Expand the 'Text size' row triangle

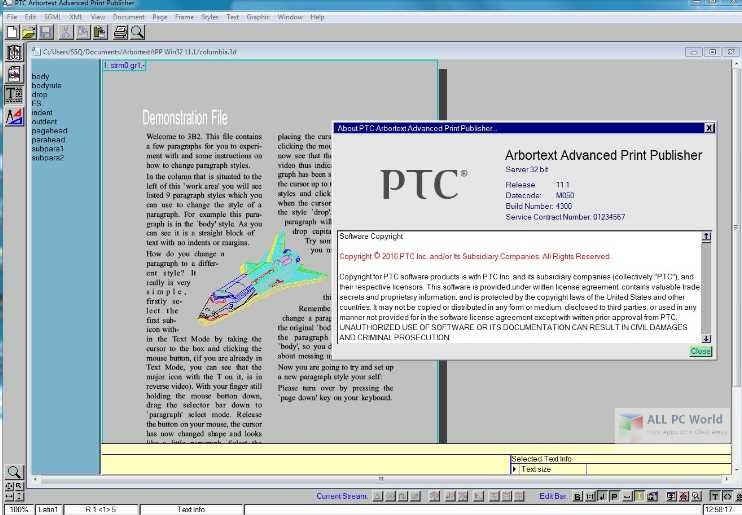point(515,469)
